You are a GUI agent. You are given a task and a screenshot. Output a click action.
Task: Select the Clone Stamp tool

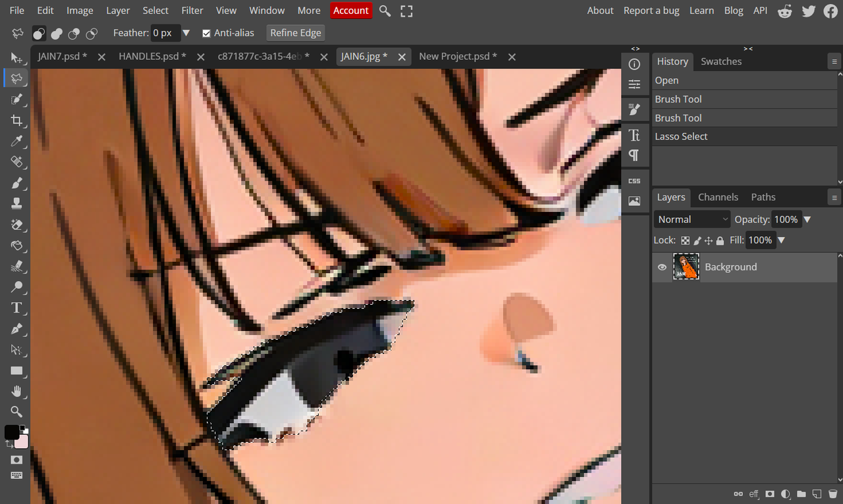click(x=16, y=203)
